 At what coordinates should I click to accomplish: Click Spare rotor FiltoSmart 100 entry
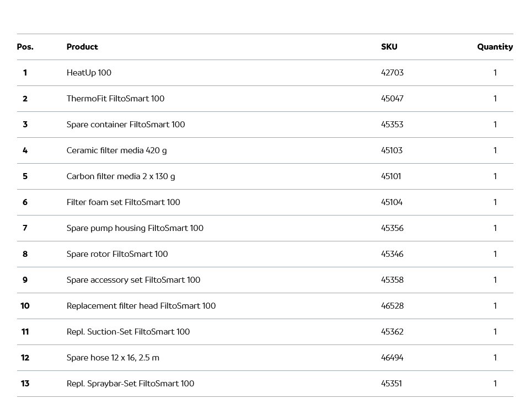[x=117, y=254]
